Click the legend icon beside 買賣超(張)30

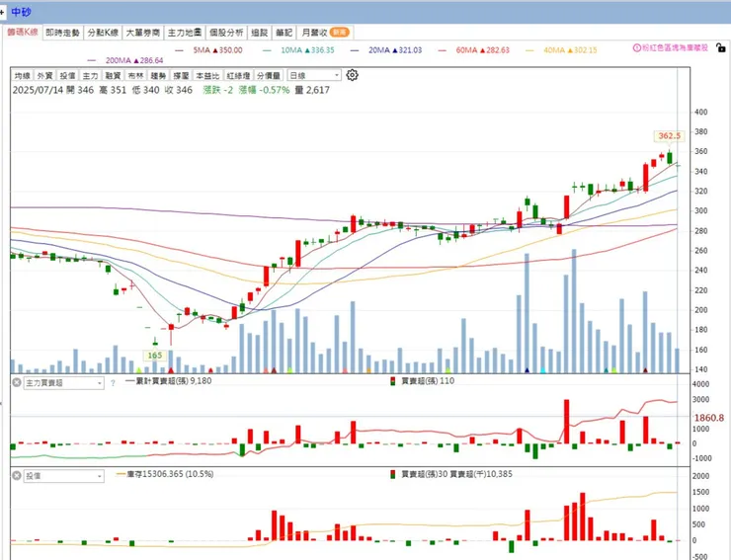pyautogui.click(x=393, y=474)
